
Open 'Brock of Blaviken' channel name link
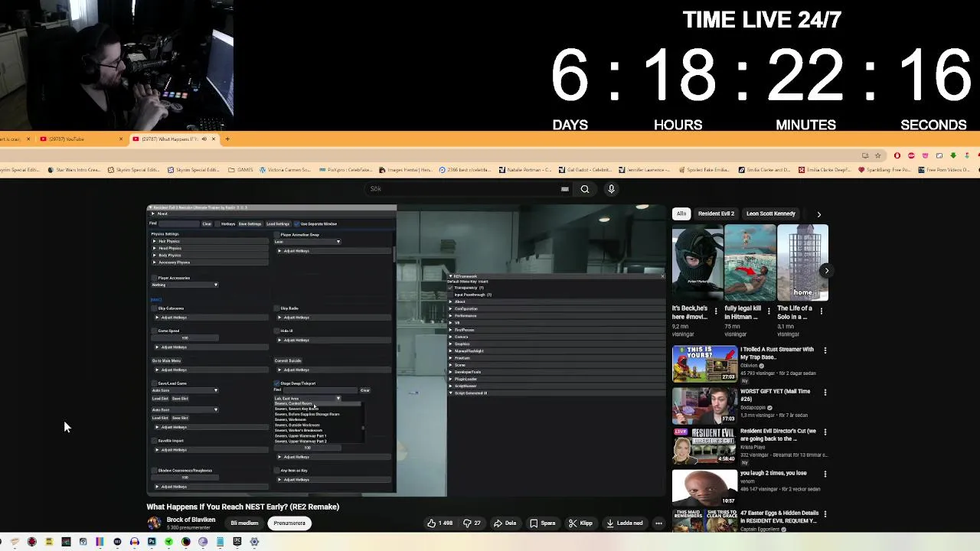(191, 520)
